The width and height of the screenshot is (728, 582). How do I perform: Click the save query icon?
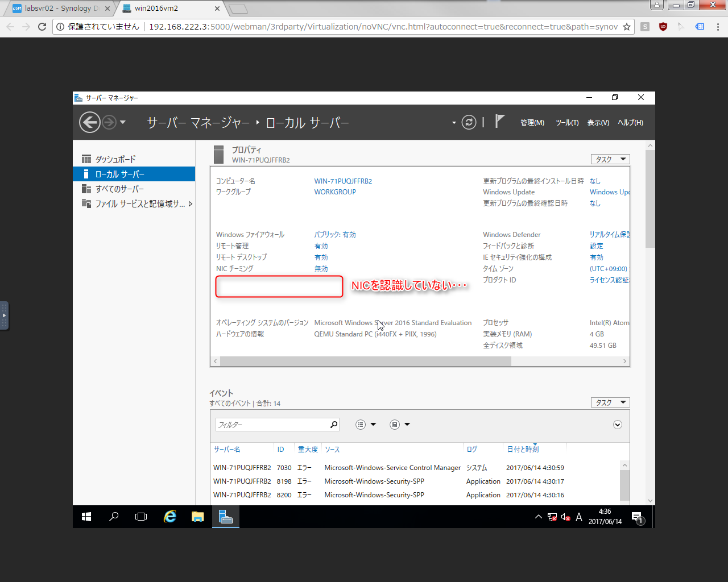coord(395,425)
